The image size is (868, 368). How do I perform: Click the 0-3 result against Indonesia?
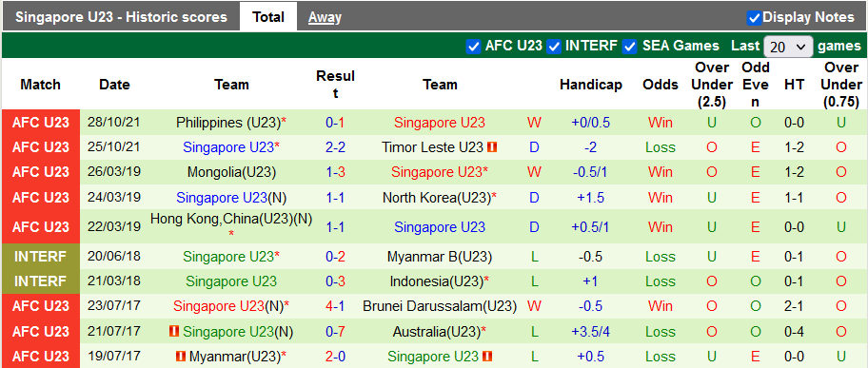point(335,281)
